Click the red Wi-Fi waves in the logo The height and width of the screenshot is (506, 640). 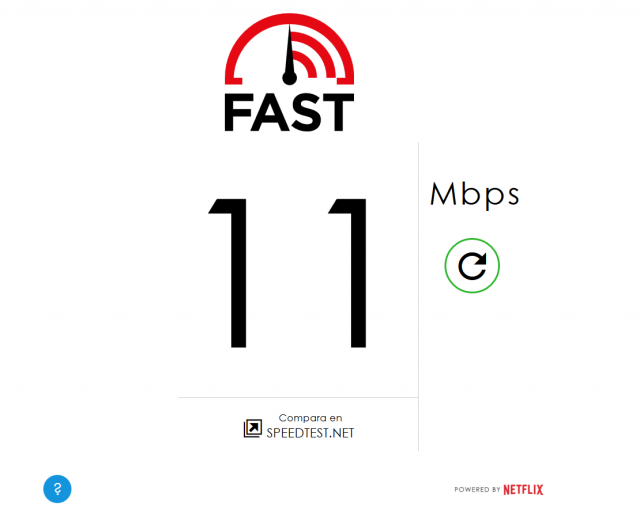click(x=313, y=55)
